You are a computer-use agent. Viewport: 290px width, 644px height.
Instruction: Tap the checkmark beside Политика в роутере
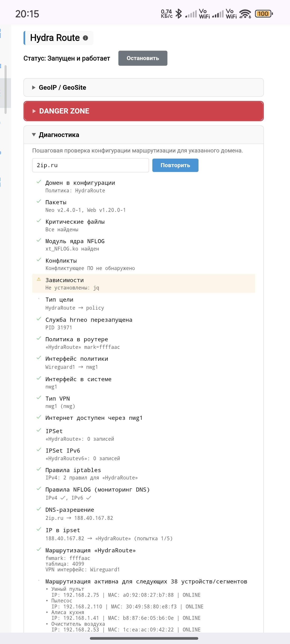pyautogui.click(x=39, y=338)
